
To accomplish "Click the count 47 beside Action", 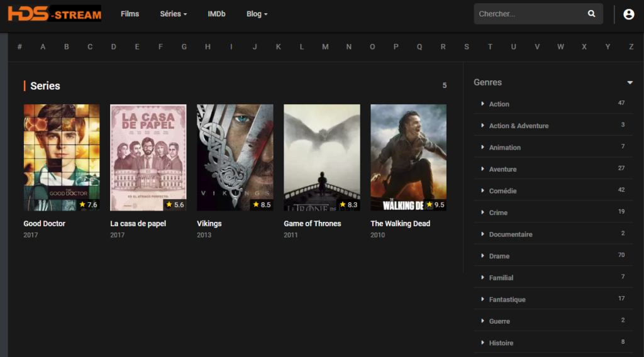I will [621, 103].
